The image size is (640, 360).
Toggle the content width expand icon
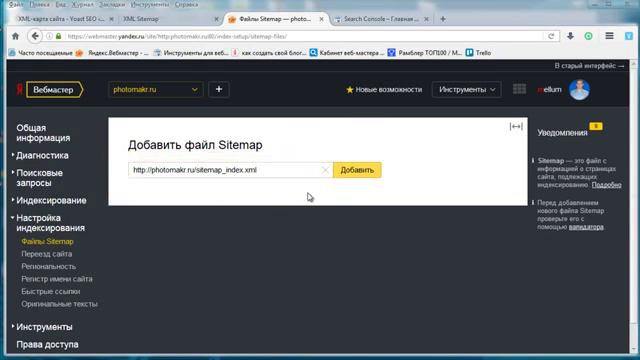(516, 127)
